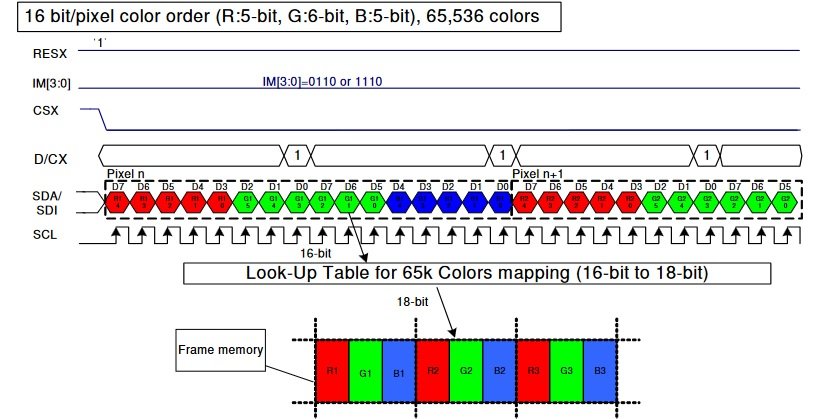Click the '16 bit/pixel color order' title box
Viewport: 823px width, 419px height.
tap(289, 17)
